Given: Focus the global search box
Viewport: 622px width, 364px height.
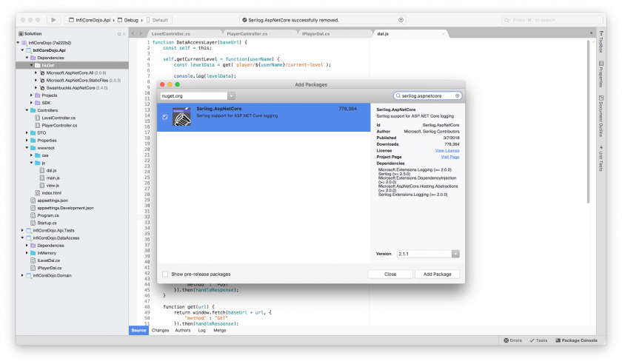Looking at the screenshot, I should [552, 20].
